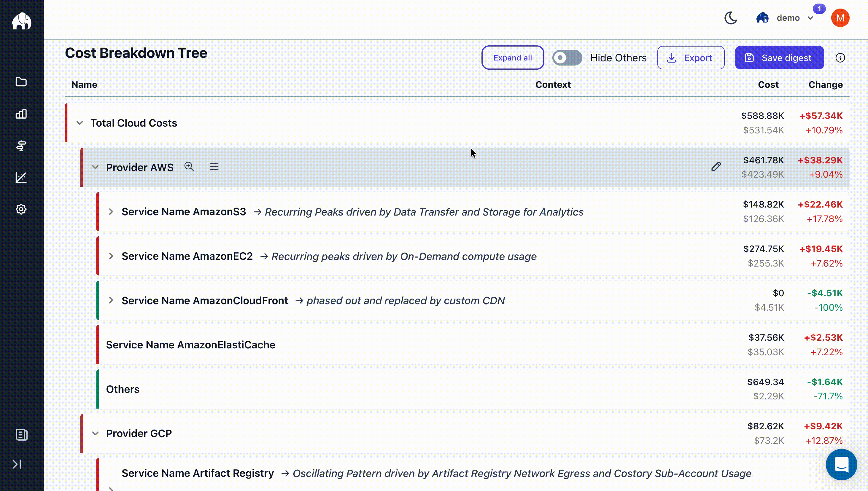Click the magnifier zoom icon beside Provider AWS
Viewport: 868px width, 491px height.
[189, 167]
